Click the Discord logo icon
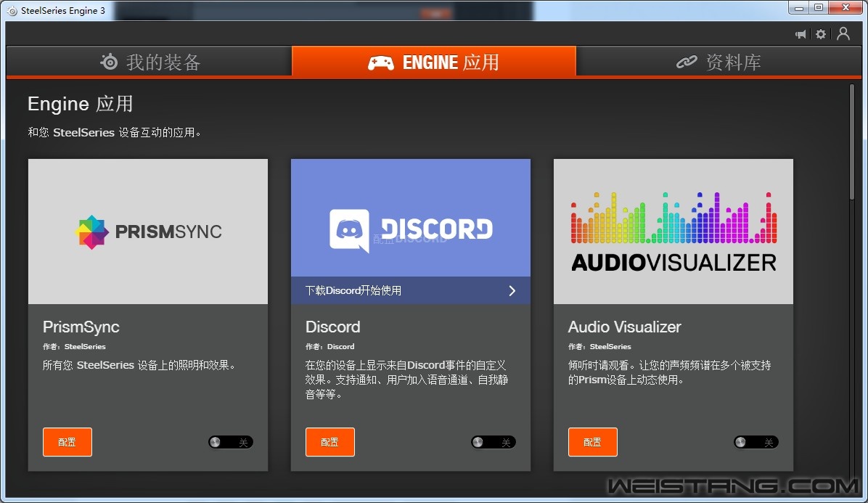868x503 pixels. (x=349, y=230)
